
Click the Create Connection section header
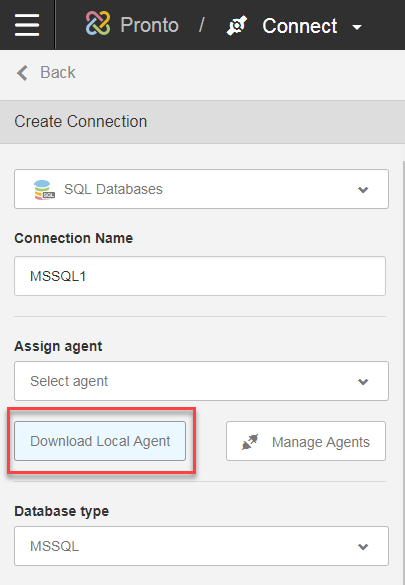202,122
